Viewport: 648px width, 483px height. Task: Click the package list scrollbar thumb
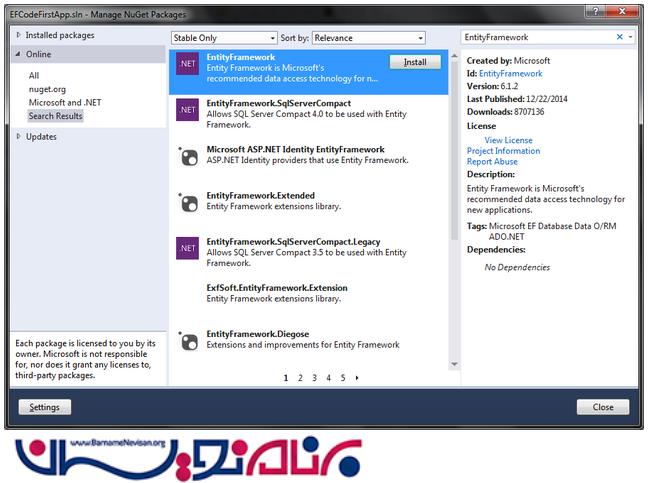(x=455, y=151)
